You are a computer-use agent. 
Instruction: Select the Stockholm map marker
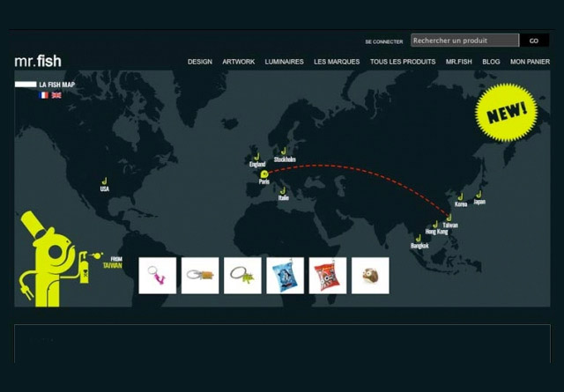tap(283, 152)
